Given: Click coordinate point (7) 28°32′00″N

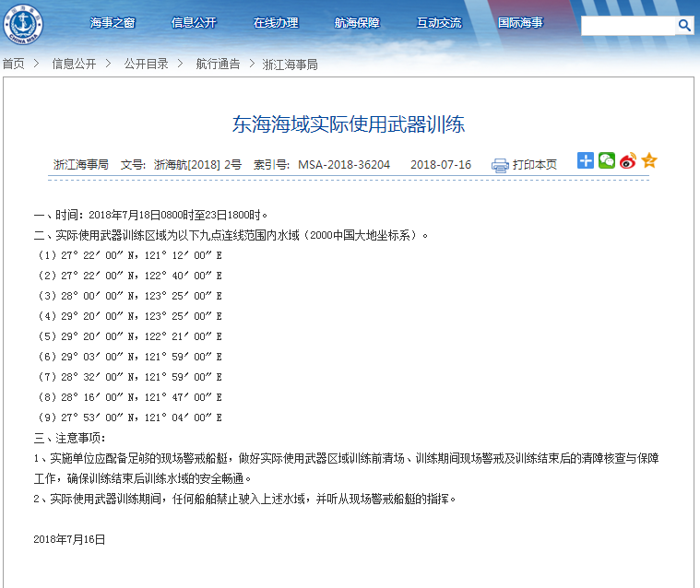Looking at the screenshot, I should tap(130, 377).
